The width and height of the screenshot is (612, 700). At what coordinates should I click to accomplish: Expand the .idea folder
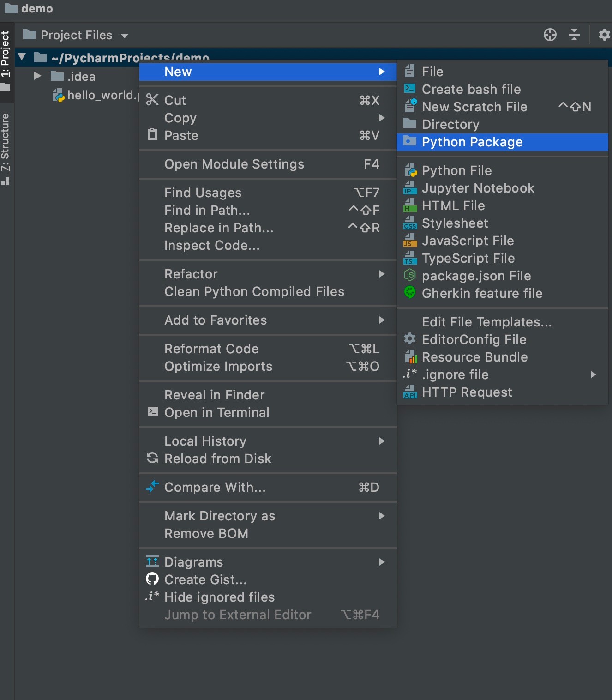38,76
